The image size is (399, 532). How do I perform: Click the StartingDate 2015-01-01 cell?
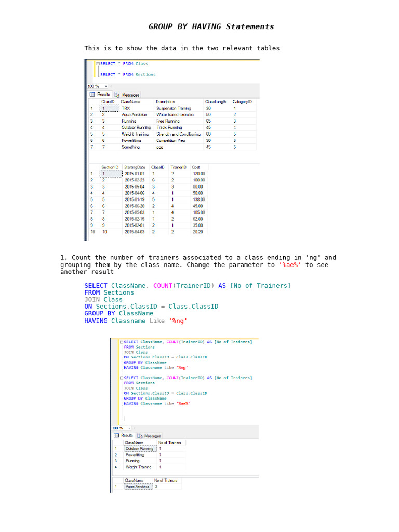(135, 174)
